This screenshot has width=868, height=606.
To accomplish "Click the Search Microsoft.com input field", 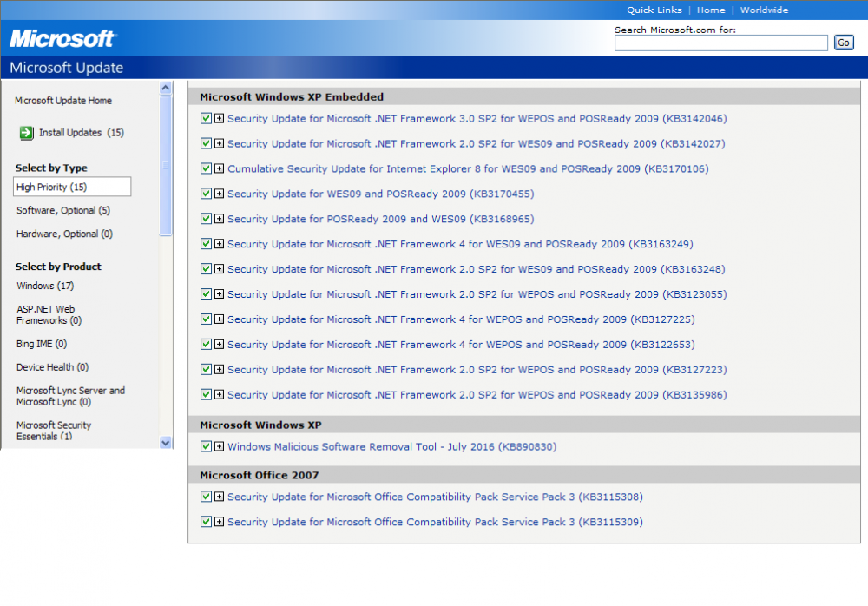I will [x=720, y=43].
